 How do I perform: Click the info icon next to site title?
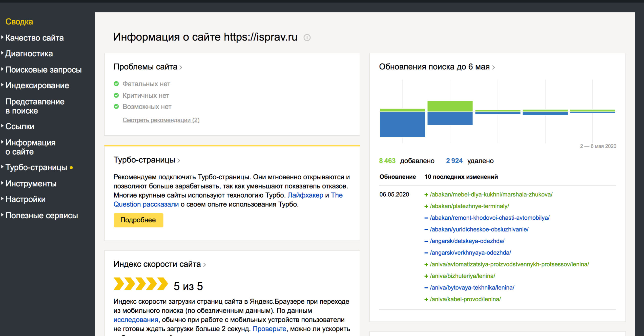tap(307, 38)
